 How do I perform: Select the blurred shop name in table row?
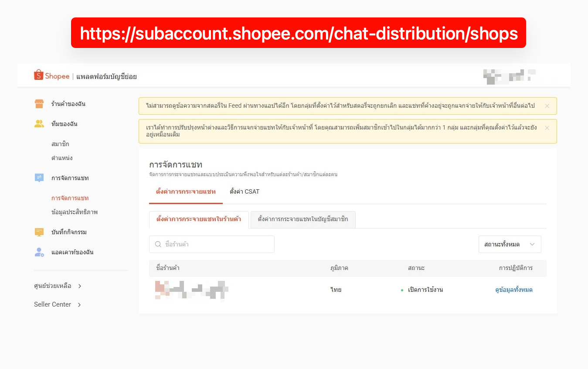192,291
